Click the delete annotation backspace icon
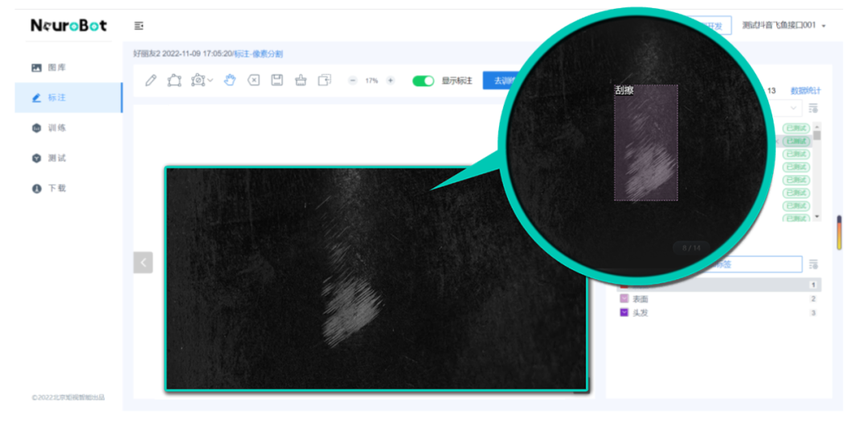The image size is (868, 422). click(x=253, y=80)
